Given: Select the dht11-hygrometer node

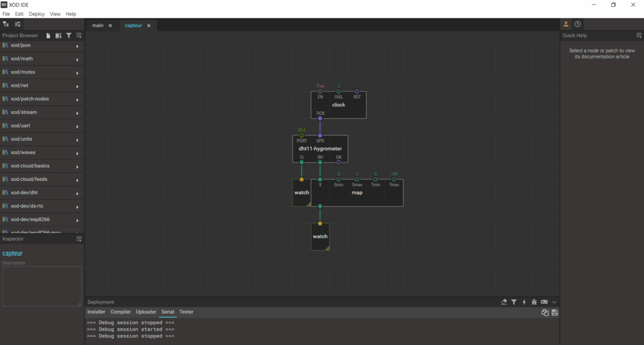Looking at the screenshot, I should (320, 149).
